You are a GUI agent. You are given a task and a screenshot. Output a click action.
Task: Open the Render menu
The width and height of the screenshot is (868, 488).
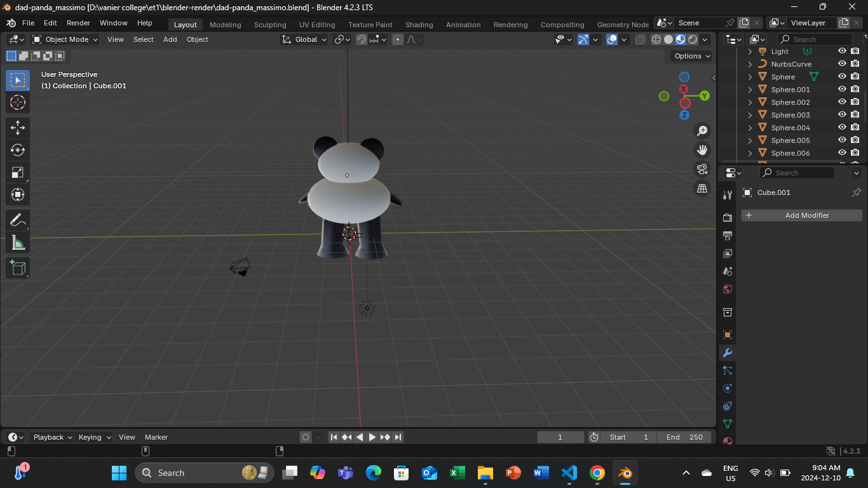pyautogui.click(x=78, y=23)
